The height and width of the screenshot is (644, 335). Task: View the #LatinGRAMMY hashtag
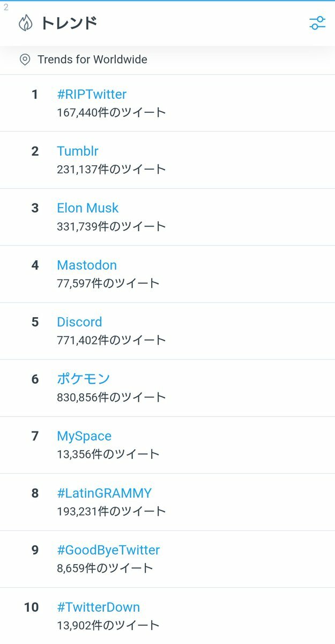click(105, 493)
